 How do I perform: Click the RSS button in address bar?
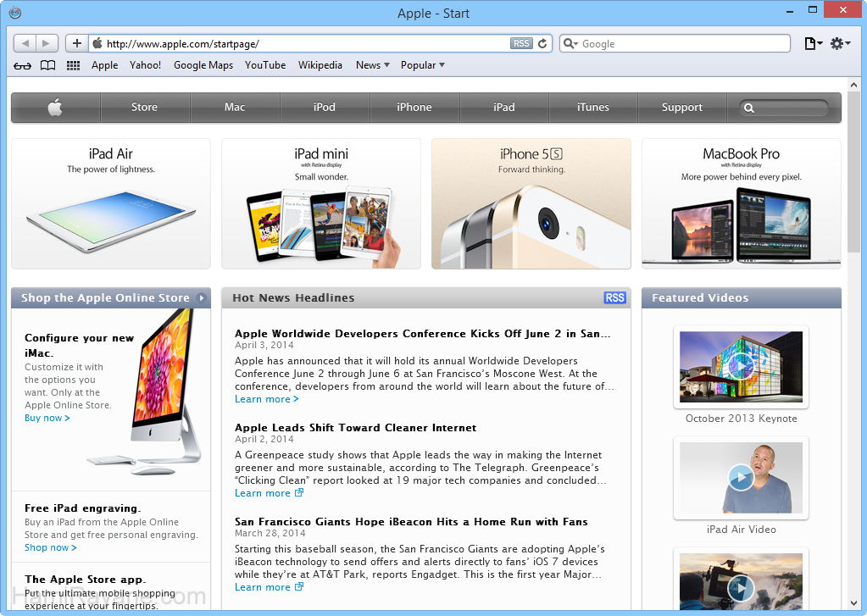coord(521,44)
